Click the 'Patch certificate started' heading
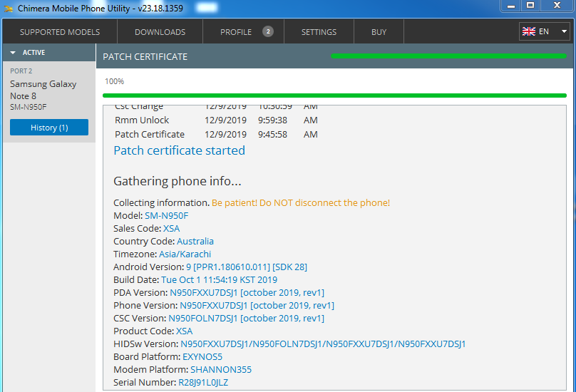This screenshot has width=576, height=392. 179,150
